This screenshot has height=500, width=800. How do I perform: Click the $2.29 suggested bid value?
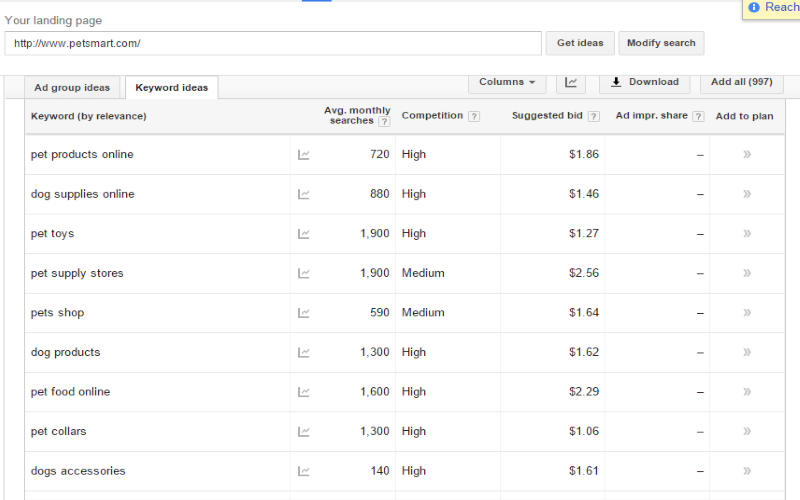pyautogui.click(x=584, y=391)
